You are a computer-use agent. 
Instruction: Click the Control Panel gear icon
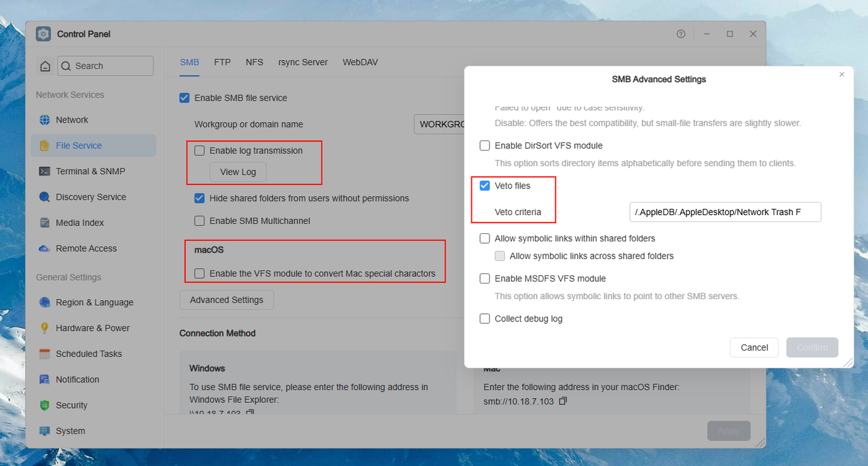pyautogui.click(x=43, y=34)
